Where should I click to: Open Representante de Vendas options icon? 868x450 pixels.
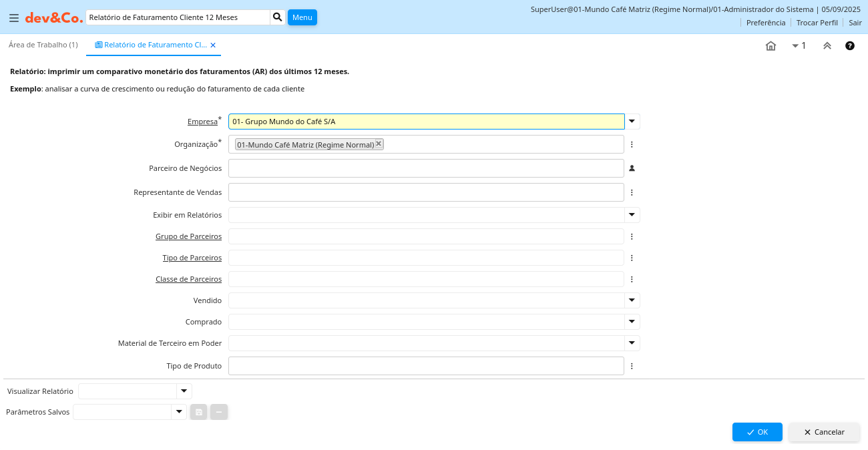coord(632,192)
